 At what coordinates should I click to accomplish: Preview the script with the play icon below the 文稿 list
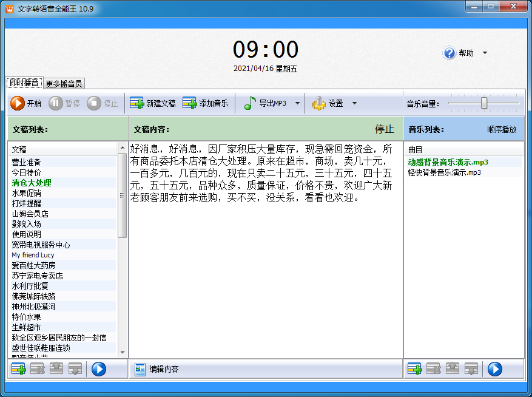coord(99,368)
